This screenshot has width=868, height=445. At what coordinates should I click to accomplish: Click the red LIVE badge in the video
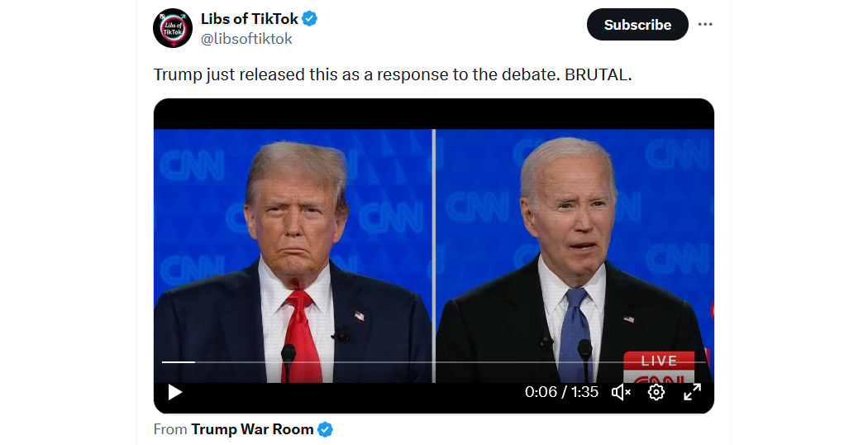(x=659, y=361)
